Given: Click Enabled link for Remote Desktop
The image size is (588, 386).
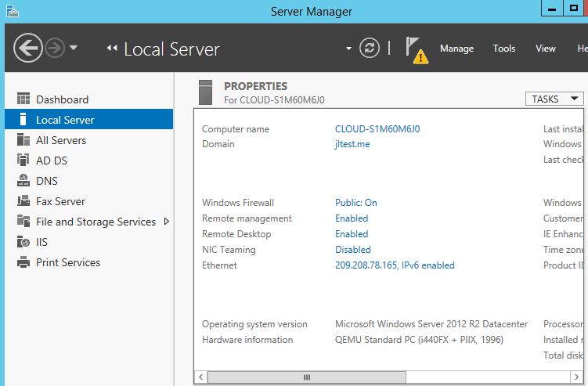Looking at the screenshot, I should click(x=352, y=234).
